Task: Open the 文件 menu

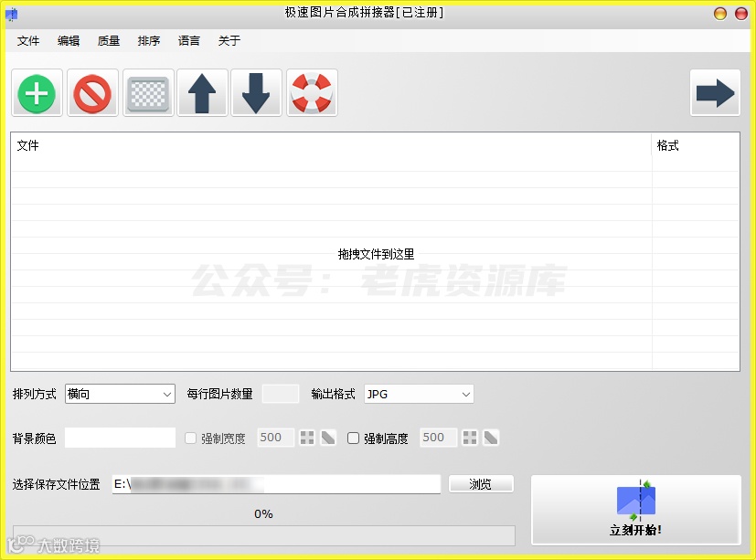Action: pyautogui.click(x=28, y=41)
